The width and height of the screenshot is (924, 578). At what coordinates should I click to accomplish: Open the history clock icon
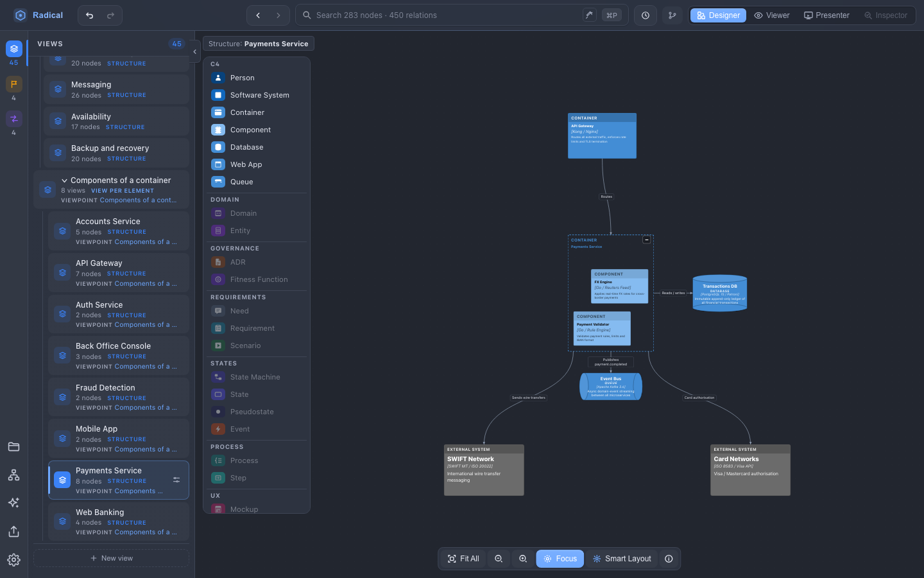pyautogui.click(x=646, y=15)
